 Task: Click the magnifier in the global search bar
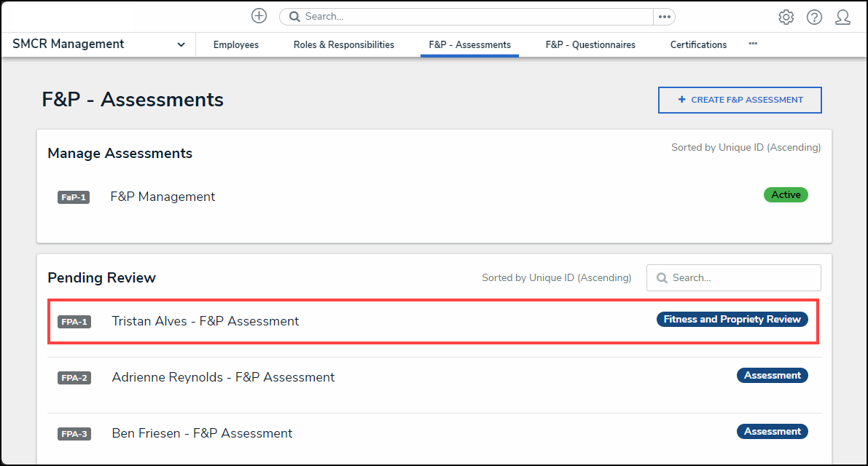[294, 15]
